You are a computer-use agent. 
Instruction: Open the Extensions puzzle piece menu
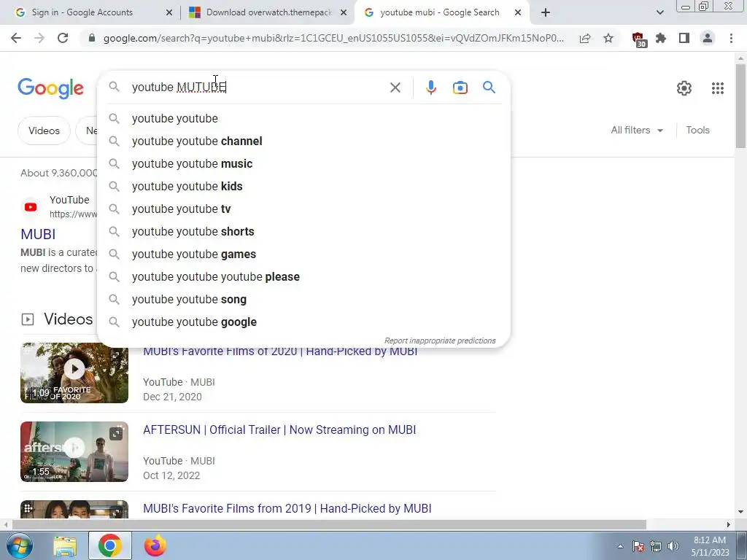(661, 38)
